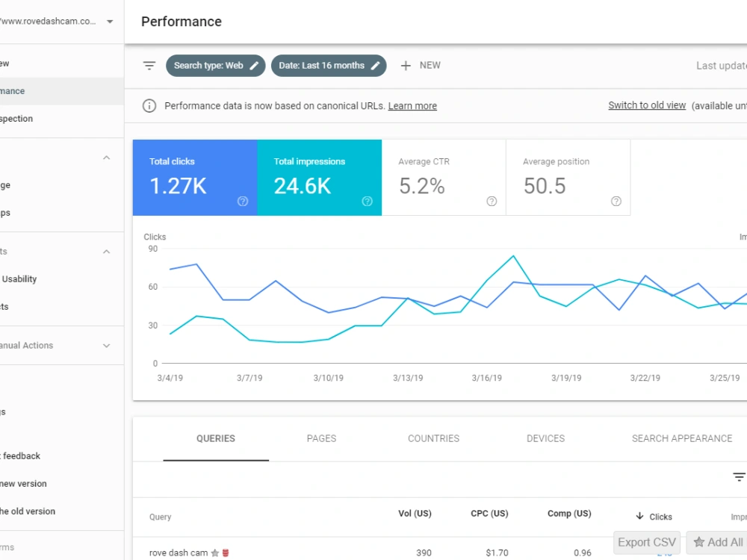This screenshot has height=560, width=747.
Task: Open the Performance item in the sidebar
Action: click(x=62, y=91)
